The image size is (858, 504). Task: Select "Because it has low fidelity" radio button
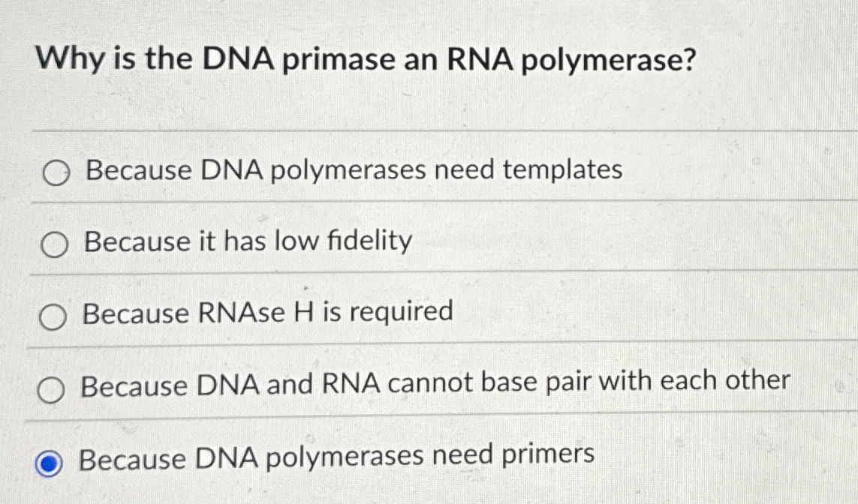tap(53, 244)
